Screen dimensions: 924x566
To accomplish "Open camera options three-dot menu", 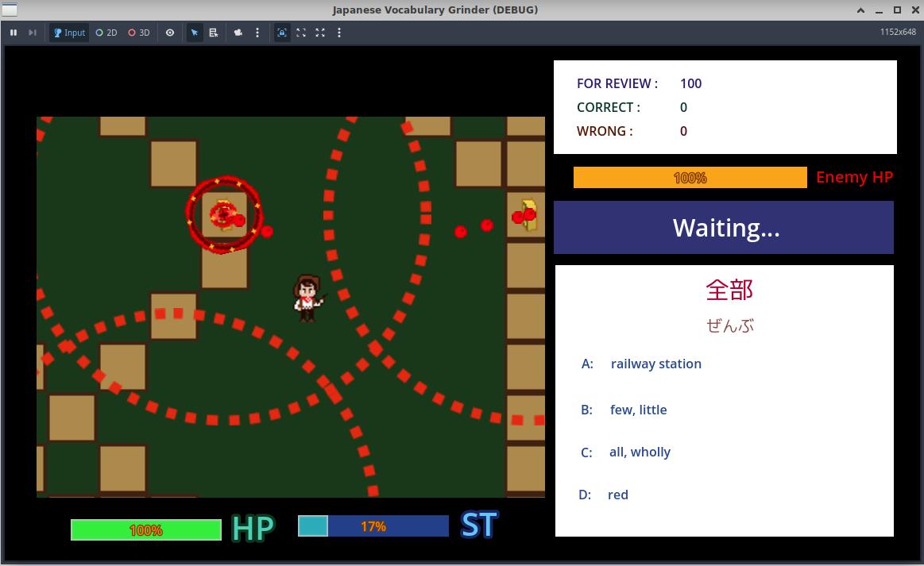I will point(257,33).
